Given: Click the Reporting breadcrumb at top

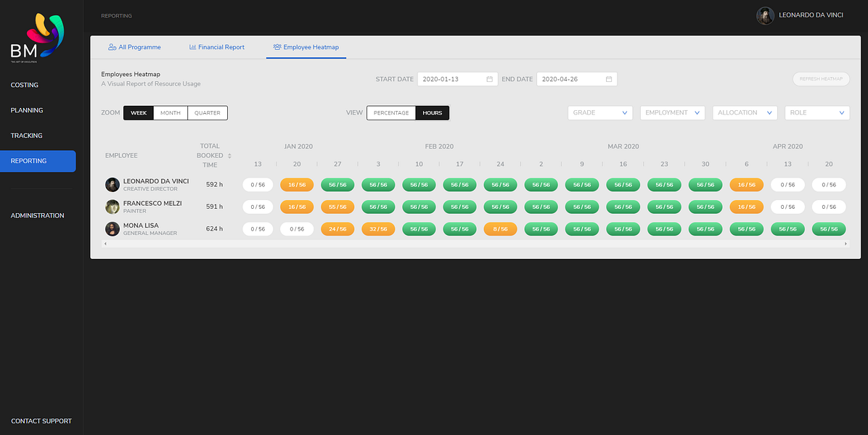Looking at the screenshot, I should 116,16.
